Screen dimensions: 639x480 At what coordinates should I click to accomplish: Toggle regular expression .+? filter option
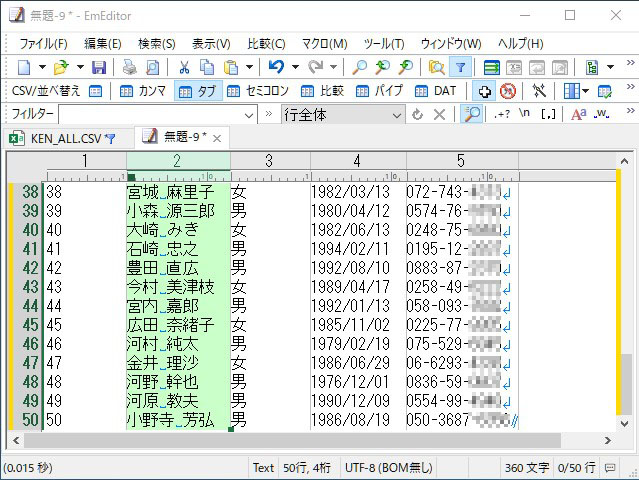tap(502, 115)
